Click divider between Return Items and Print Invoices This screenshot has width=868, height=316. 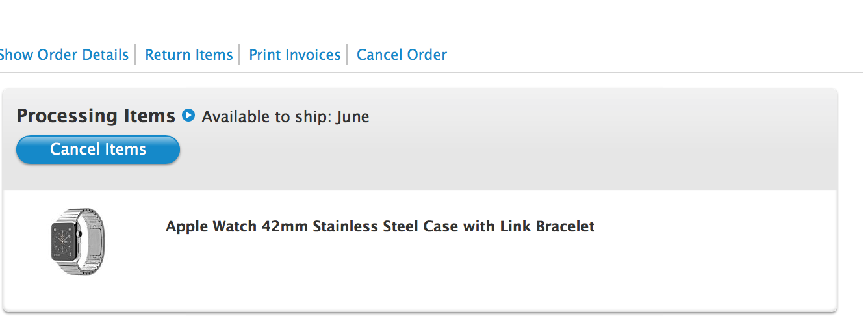click(240, 55)
